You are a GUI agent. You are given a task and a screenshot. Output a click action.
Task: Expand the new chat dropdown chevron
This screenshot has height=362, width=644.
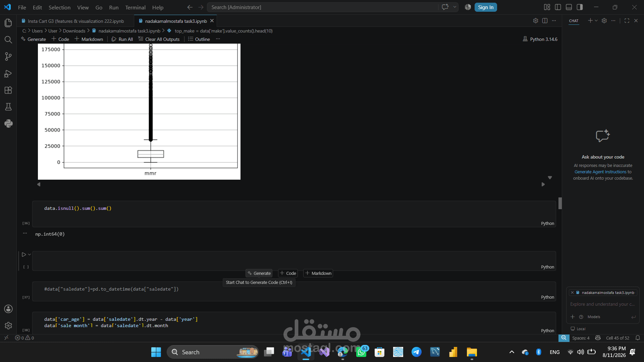(596, 21)
